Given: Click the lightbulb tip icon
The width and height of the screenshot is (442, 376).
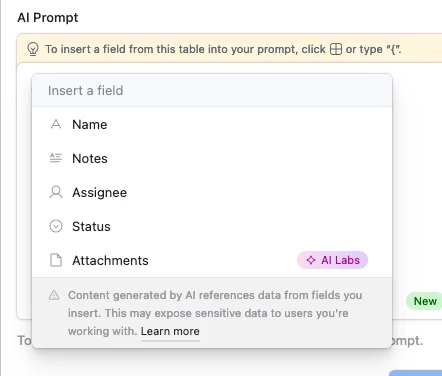Looking at the screenshot, I should pyautogui.click(x=33, y=49).
